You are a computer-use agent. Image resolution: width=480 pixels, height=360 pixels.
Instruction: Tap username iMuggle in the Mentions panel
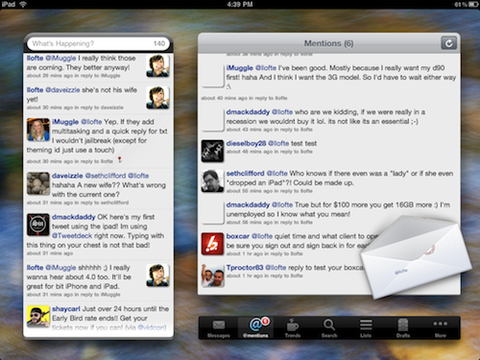240,68
